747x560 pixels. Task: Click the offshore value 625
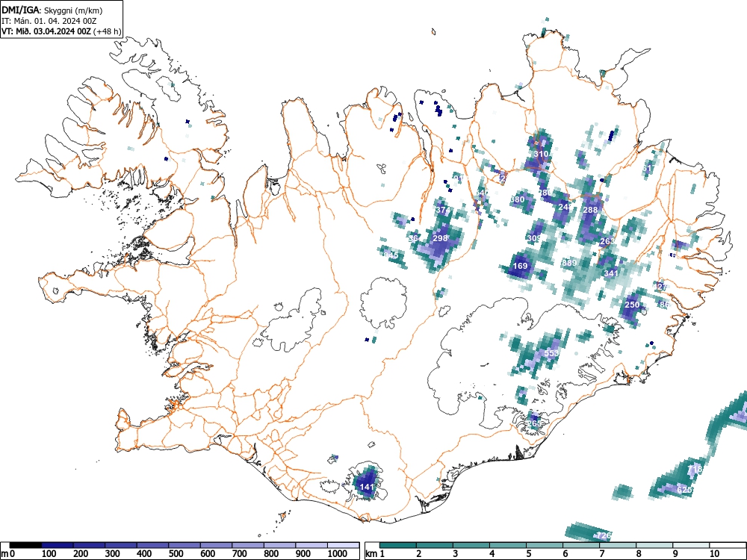(x=684, y=490)
